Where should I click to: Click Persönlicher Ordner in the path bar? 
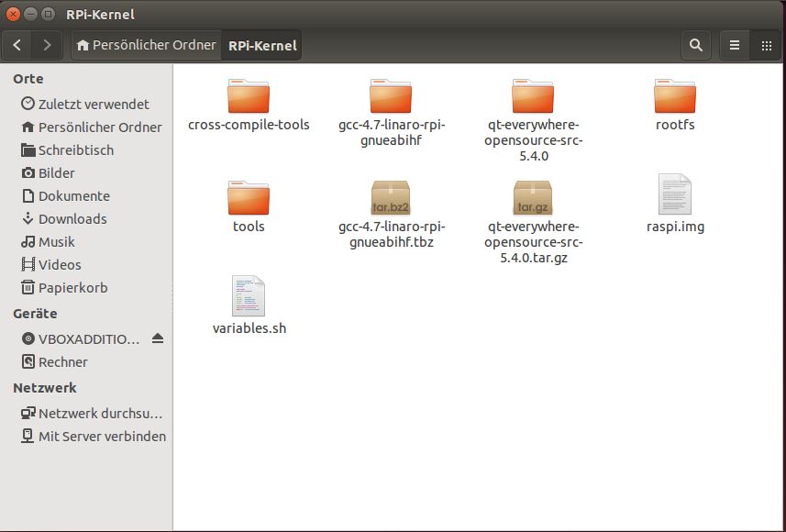147,45
